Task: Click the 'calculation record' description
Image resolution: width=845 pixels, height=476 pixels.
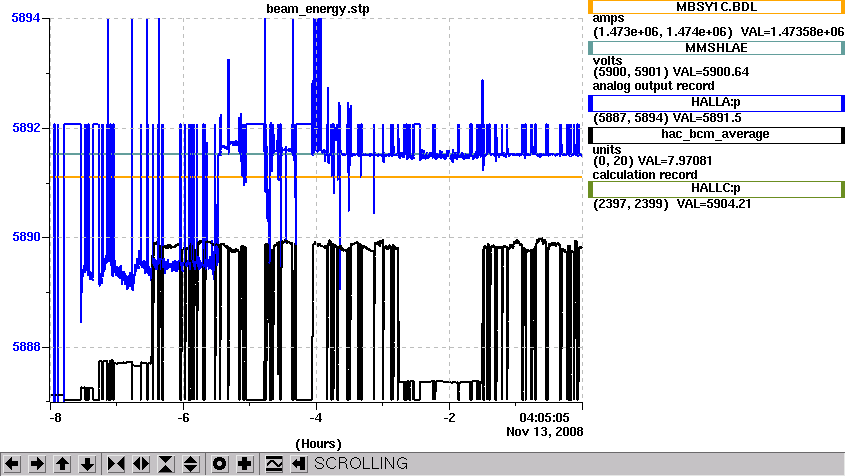Action: tap(645, 175)
